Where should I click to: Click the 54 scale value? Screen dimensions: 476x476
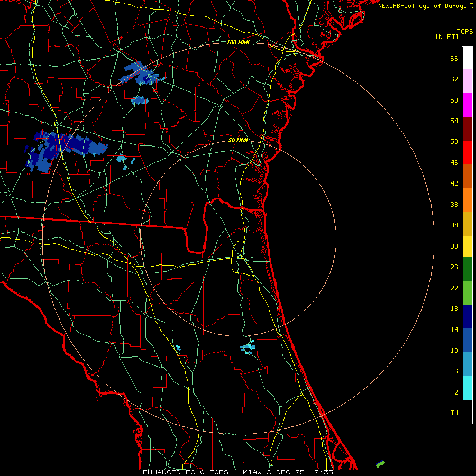(x=454, y=121)
